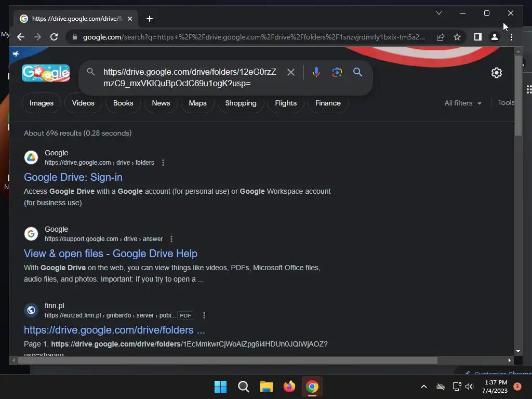Switch to the Flights results tab

286,103
